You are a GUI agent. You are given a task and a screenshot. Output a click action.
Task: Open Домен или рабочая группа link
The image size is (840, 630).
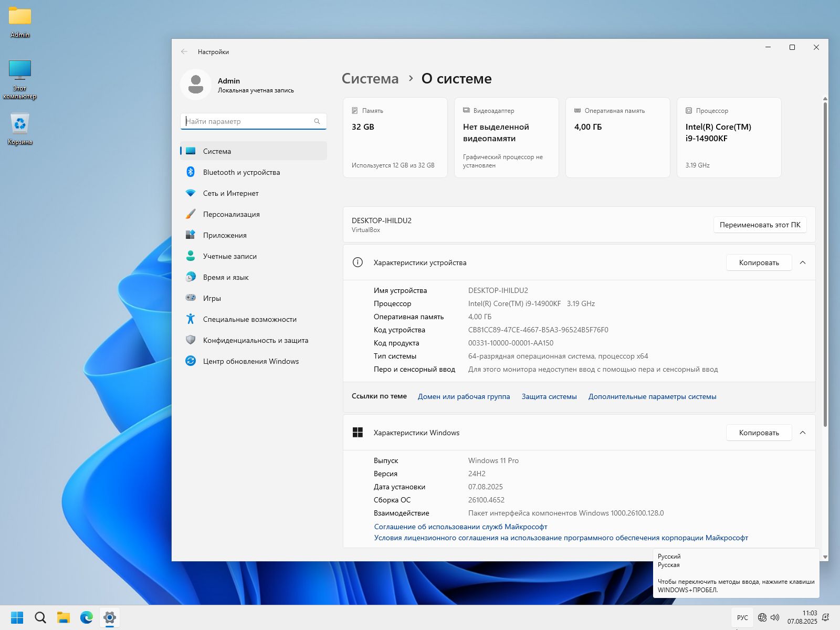(x=464, y=396)
